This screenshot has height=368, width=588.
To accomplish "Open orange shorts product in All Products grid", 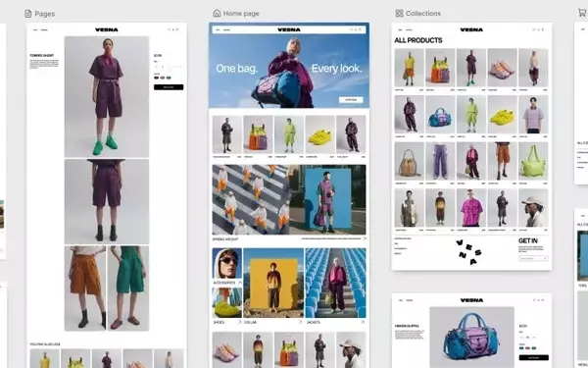I will (x=502, y=162).
